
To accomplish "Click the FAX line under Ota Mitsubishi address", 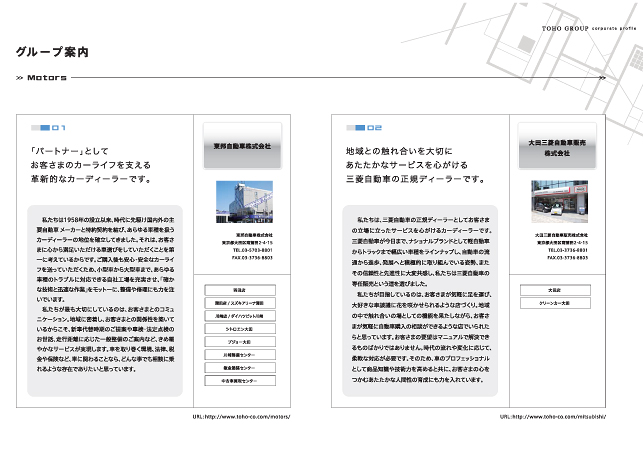I will point(568,258).
